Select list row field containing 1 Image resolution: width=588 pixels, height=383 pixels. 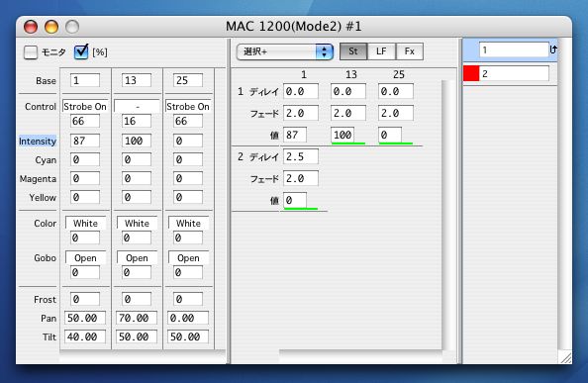tap(514, 49)
